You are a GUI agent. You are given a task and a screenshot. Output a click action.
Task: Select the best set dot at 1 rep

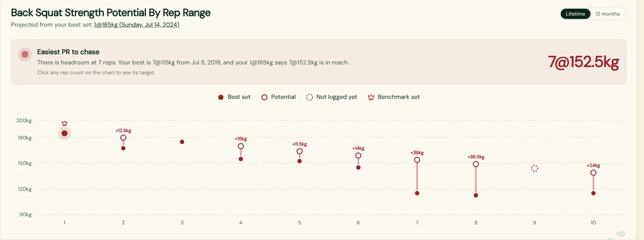[x=65, y=133]
